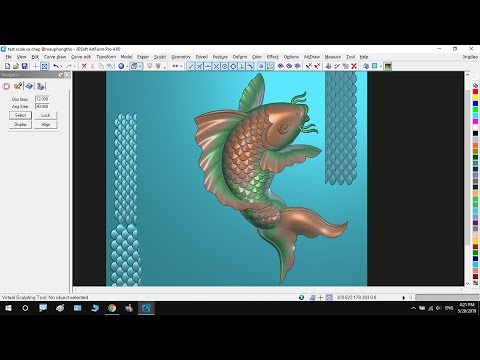Open the dropdown next to blue sphere
Screen dimensions: 480x360
click(x=127, y=67)
